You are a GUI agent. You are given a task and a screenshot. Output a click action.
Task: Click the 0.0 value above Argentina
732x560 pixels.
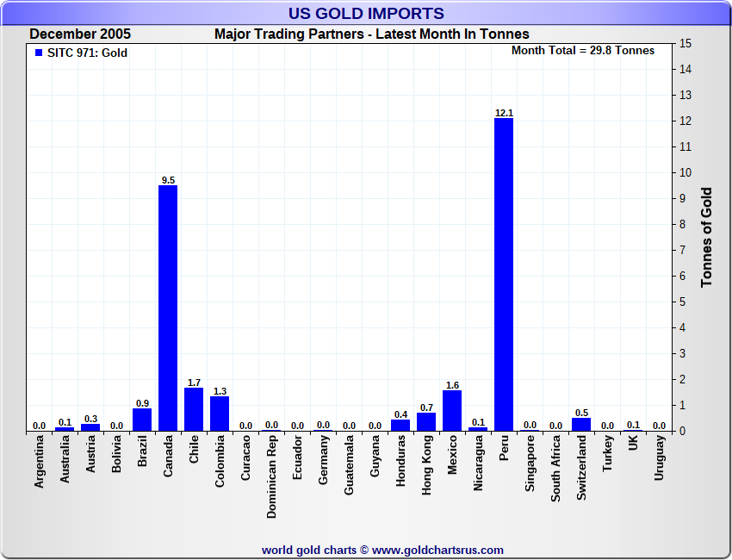(x=40, y=426)
